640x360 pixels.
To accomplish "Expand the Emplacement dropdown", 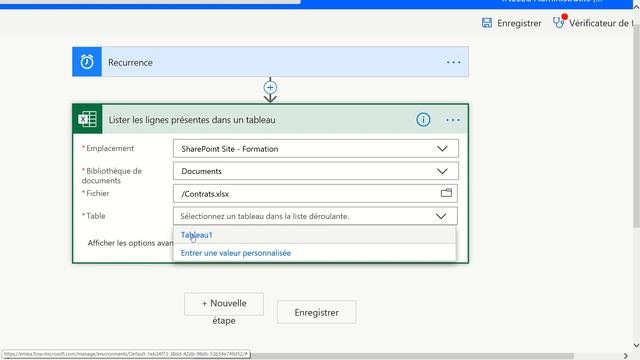I will pyautogui.click(x=442, y=149).
